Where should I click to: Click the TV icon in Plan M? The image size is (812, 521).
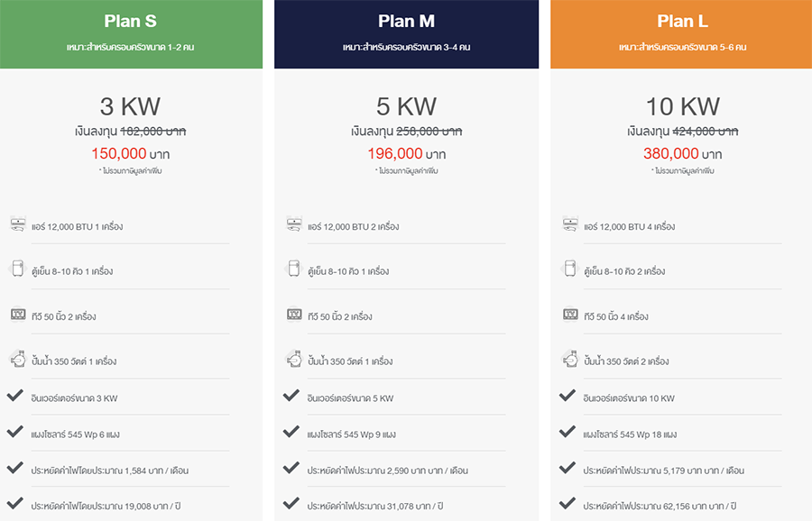(294, 315)
